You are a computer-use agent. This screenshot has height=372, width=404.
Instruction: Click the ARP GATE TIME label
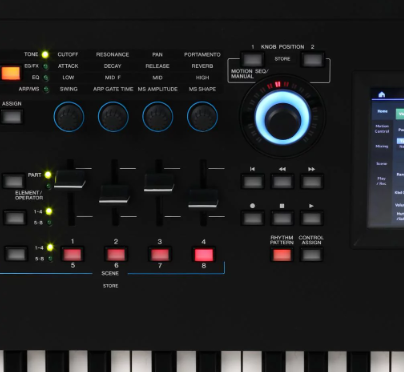click(x=113, y=89)
